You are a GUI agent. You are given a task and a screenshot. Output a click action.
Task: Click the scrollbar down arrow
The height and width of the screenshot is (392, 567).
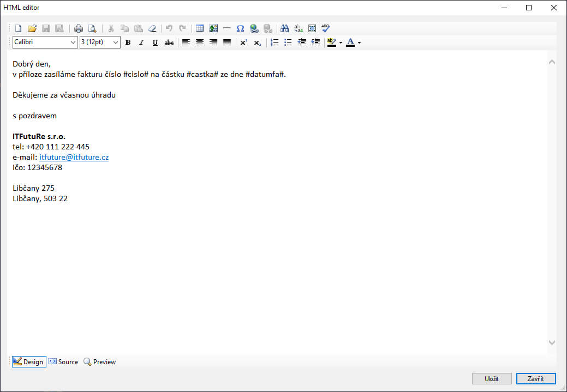pyautogui.click(x=551, y=342)
